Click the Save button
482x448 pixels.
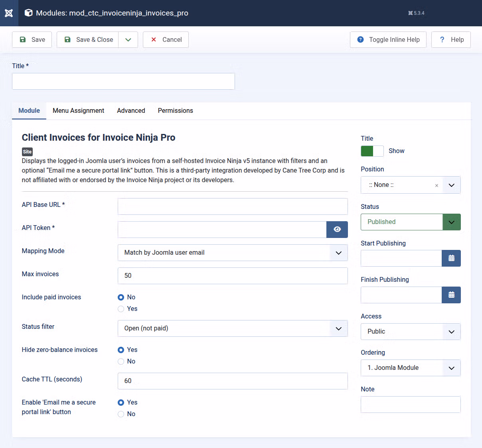(x=32, y=39)
